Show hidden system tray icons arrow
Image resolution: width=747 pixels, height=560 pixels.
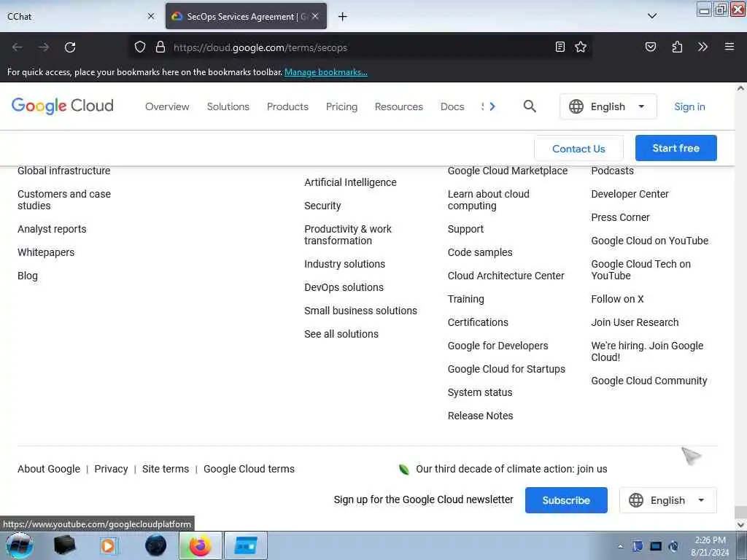click(620, 546)
